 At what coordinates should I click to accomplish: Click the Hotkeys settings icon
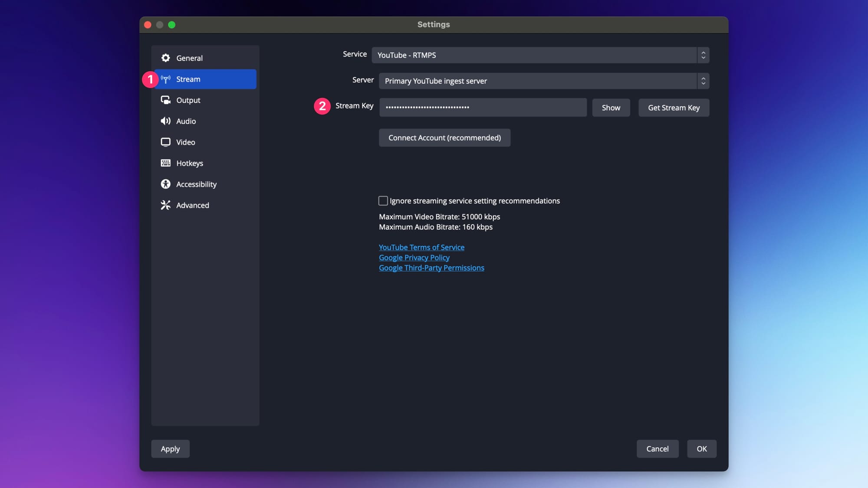(166, 163)
